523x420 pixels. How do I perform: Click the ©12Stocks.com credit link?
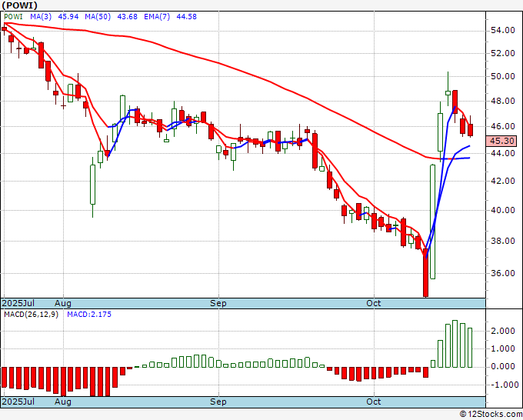[x=491, y=415]
